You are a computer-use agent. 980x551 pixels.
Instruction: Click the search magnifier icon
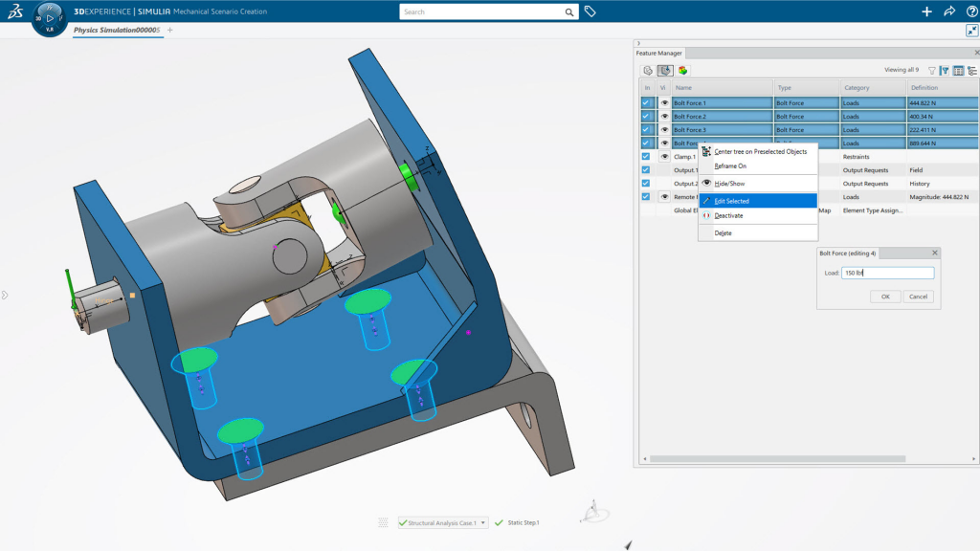568,11
